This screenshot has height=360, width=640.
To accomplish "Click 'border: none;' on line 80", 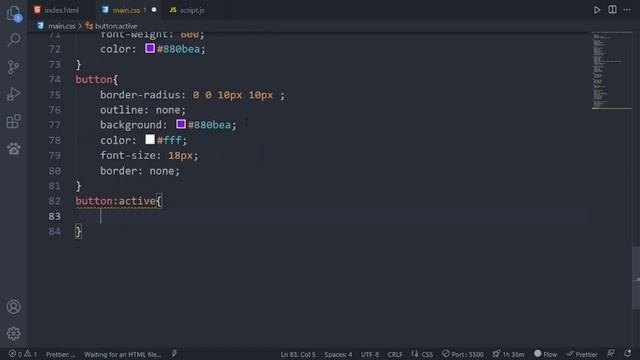I will coord(140,171).
